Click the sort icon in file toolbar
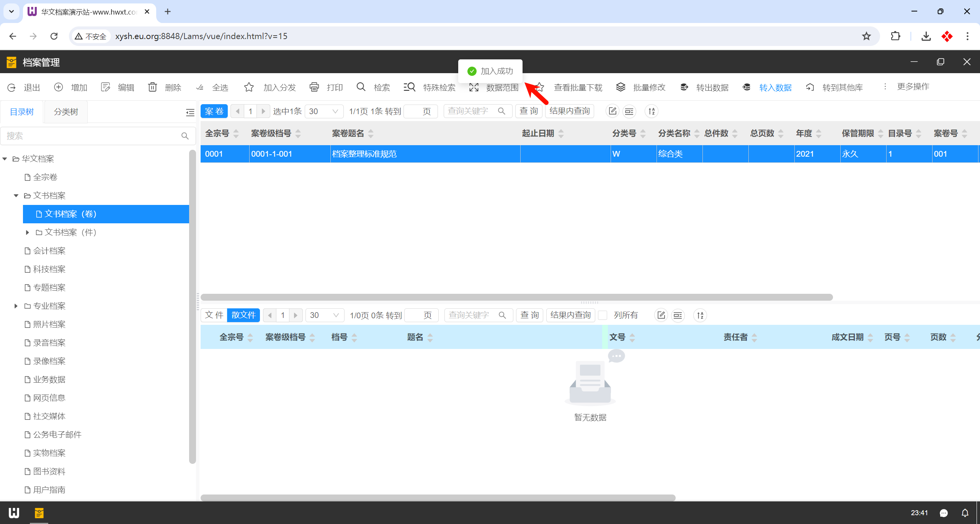 pos(700,315)
